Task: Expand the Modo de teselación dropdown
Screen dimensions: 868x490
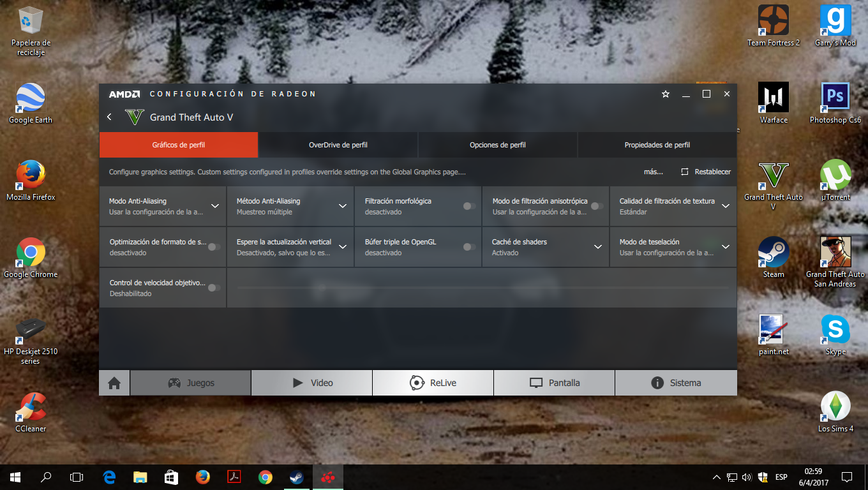Action: [726, 247]
